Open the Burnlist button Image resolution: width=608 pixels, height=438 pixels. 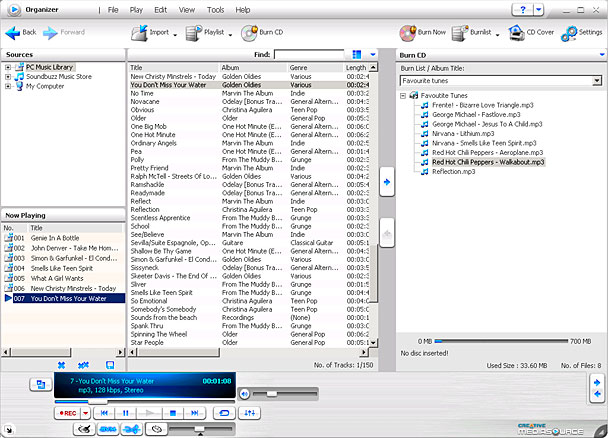pyautogui.click(x=472, y=33)
